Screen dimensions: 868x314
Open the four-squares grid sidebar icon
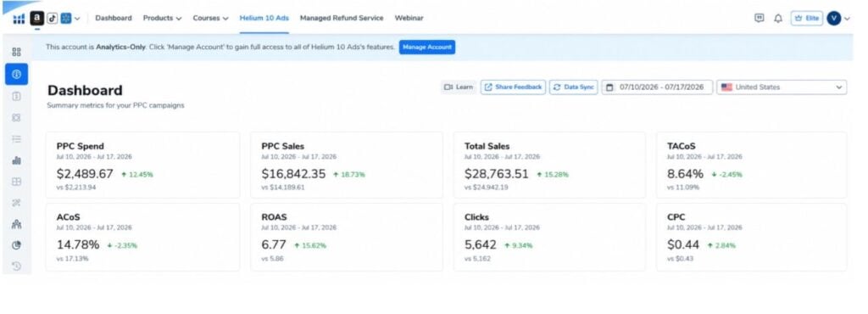pyautogui.click(x=16, y=52)
